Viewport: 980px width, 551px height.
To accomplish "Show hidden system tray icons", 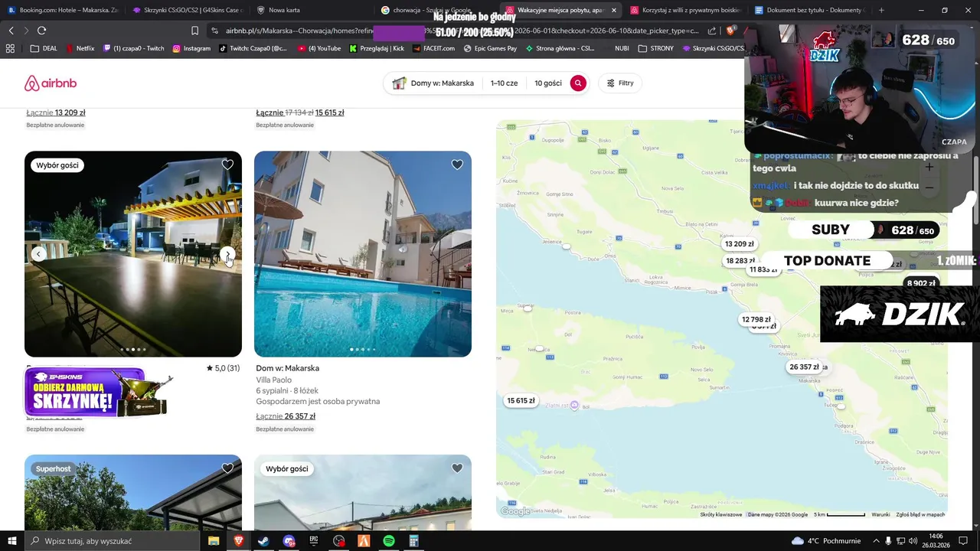I will 876,541.
